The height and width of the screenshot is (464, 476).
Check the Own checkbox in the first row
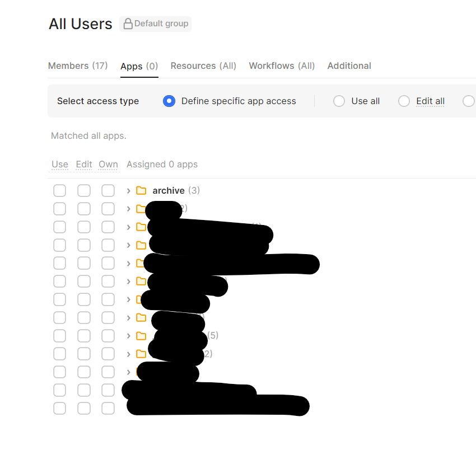click(x=108, y=190)
